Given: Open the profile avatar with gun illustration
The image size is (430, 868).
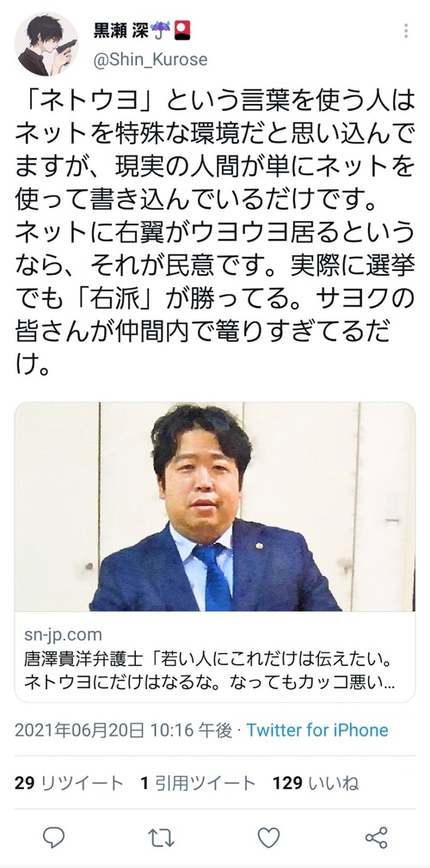Looking at the screenshot, I should click(x=46, y=45).
